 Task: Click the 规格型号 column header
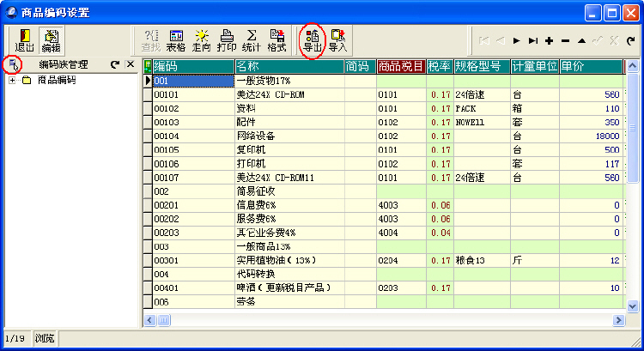(483, 66)
